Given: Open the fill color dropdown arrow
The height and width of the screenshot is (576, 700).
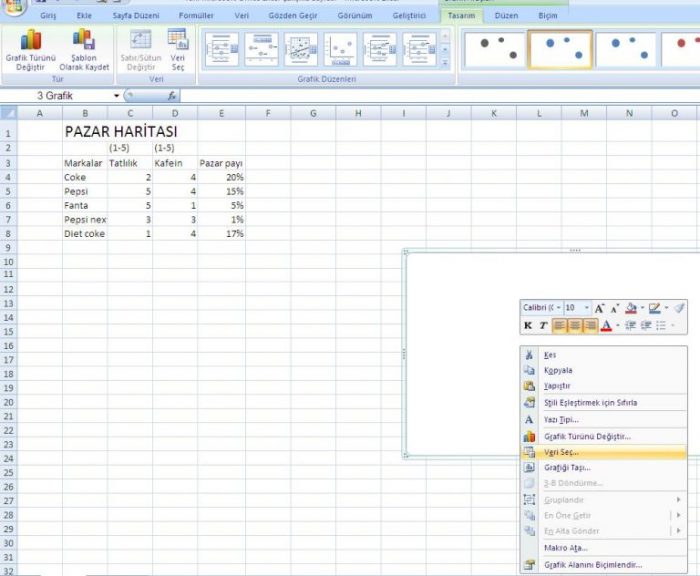Looking at the screenshot, I should tap(642, 308).
